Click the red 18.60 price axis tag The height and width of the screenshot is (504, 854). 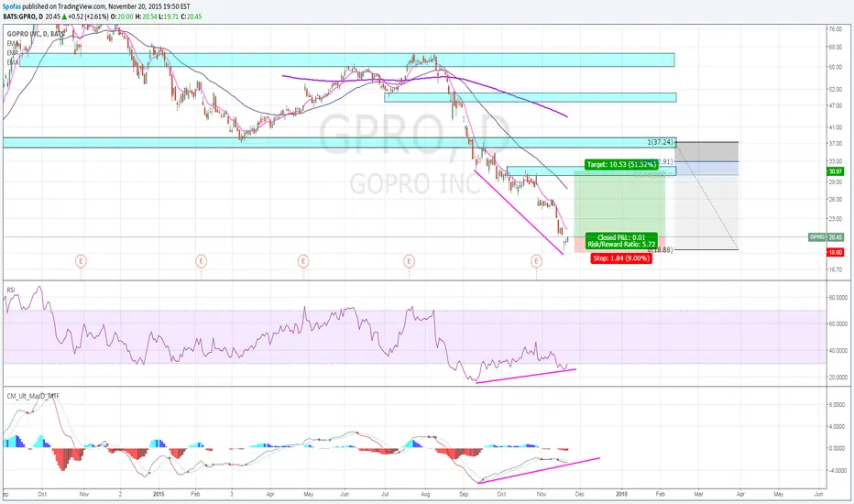coord(836,252)
